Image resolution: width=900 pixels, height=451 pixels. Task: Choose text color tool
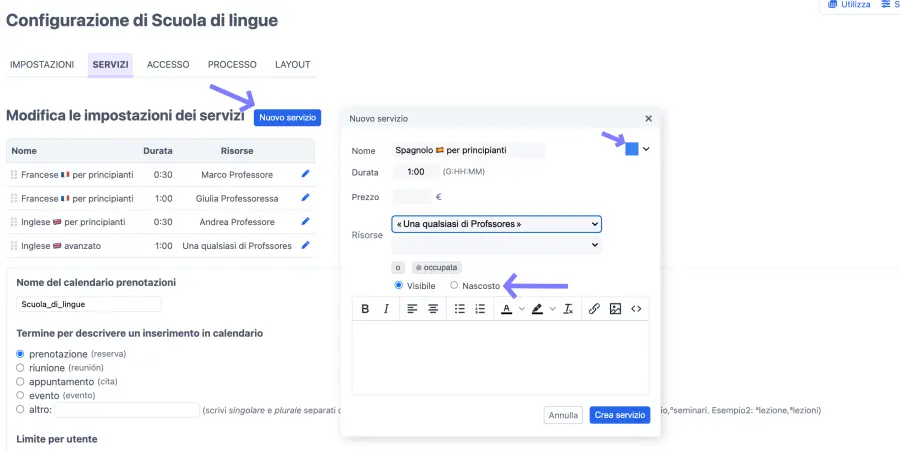pyautogui.click(x=506, y=309)
